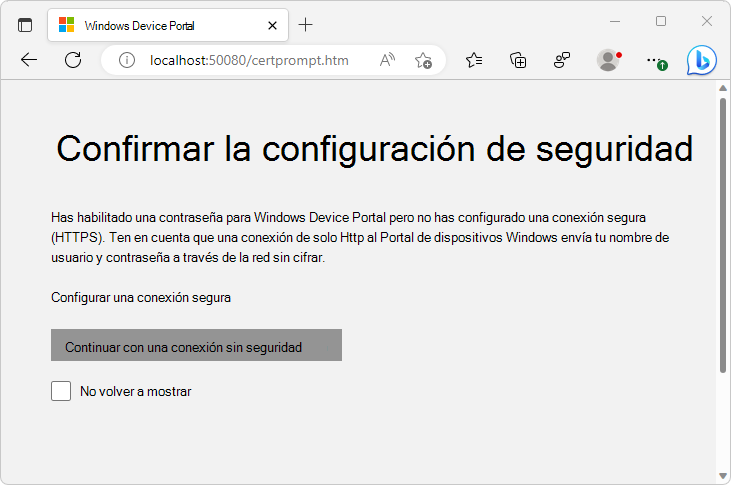Viewport: 731px width, 485px height.
Task: Open the Favorites list icon
Action: [474, 60]
